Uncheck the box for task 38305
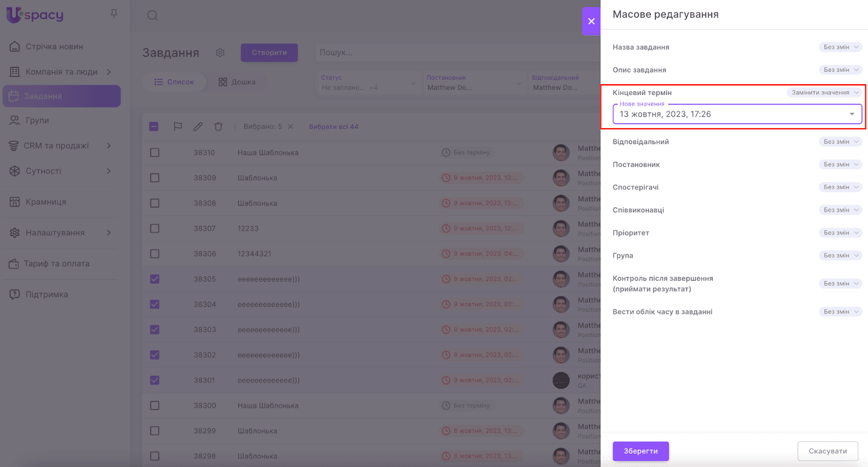This screenshot has height=467, width=868. [x=155, y=279]
